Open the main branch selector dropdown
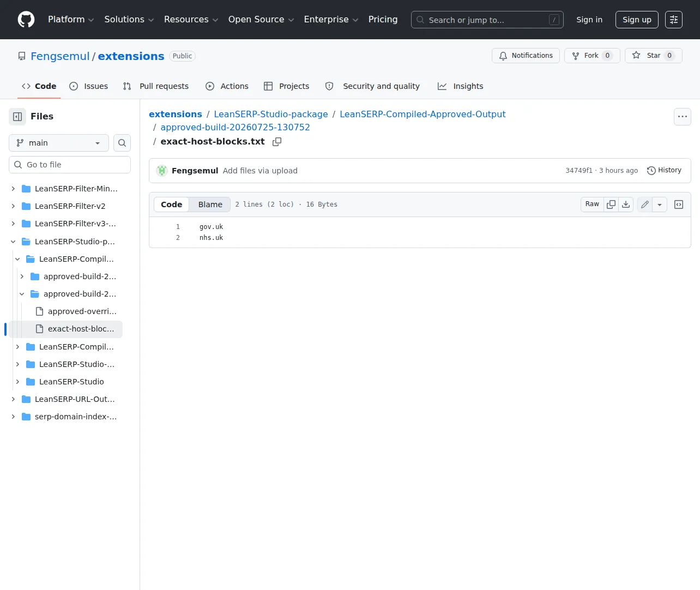 click(x=59, y=143)
